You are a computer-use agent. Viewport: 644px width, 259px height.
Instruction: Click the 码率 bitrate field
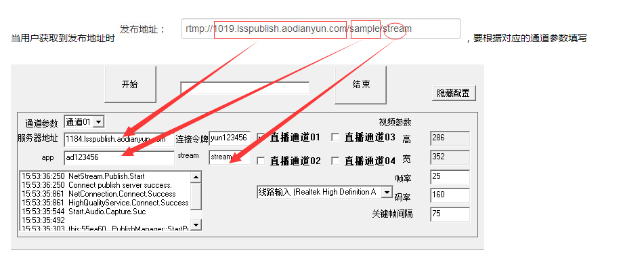point(450,195)
